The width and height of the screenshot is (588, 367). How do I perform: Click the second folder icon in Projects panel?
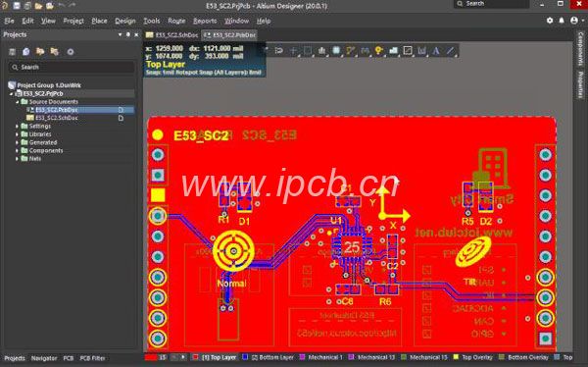pos(55,51)
